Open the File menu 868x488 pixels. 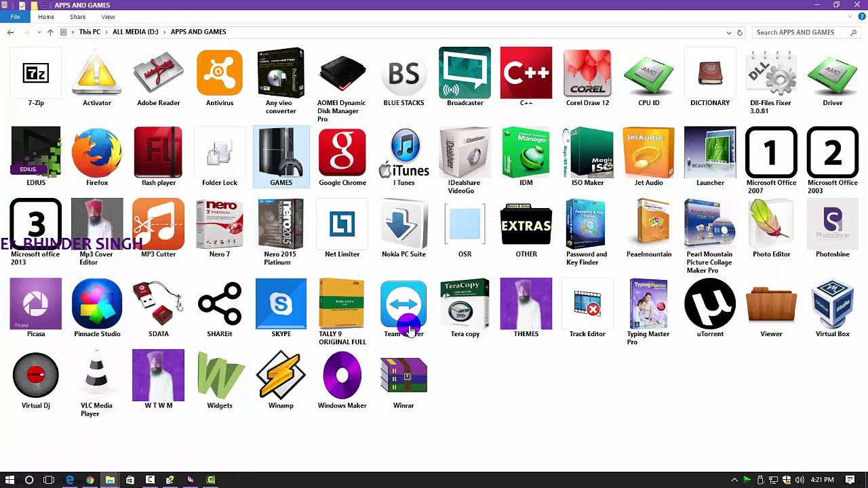pos(15,16)
